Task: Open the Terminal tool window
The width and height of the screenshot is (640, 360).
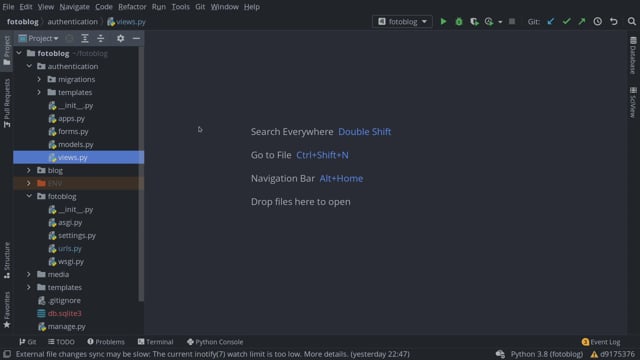Action: coord(156,342)
